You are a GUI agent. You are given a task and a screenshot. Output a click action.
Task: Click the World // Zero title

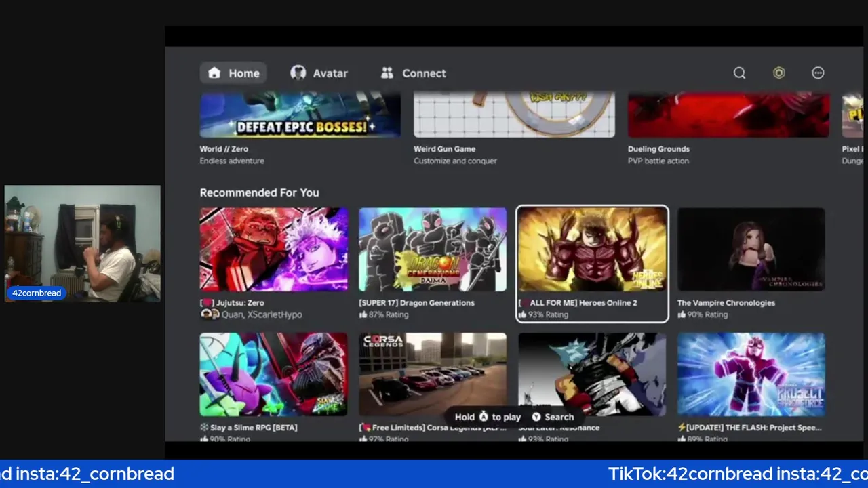(224, 149)
